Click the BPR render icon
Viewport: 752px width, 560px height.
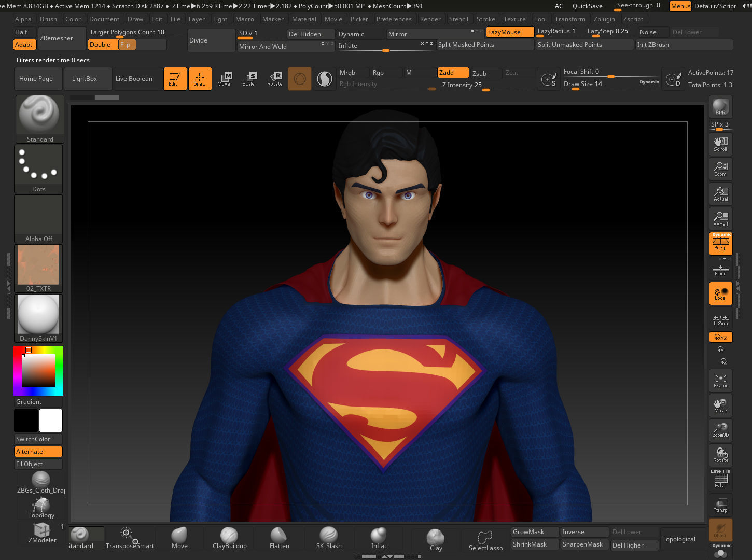click(x=720, y=107)
